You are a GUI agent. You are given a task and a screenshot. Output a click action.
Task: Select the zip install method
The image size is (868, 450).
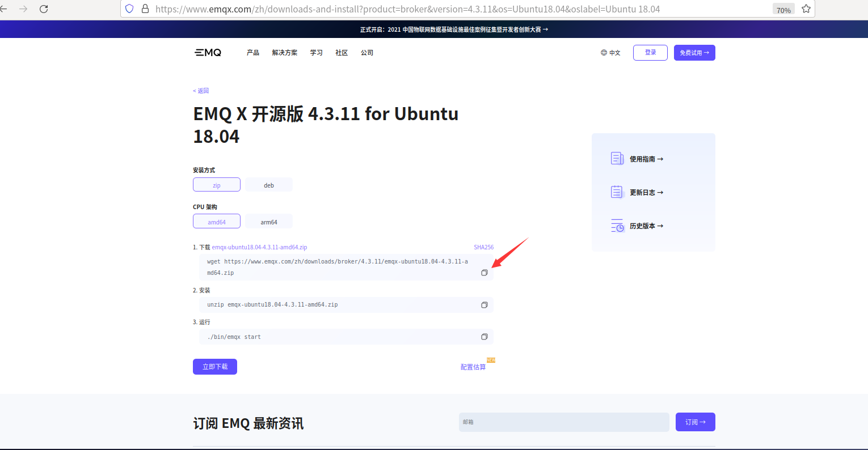tap(217, 185)
